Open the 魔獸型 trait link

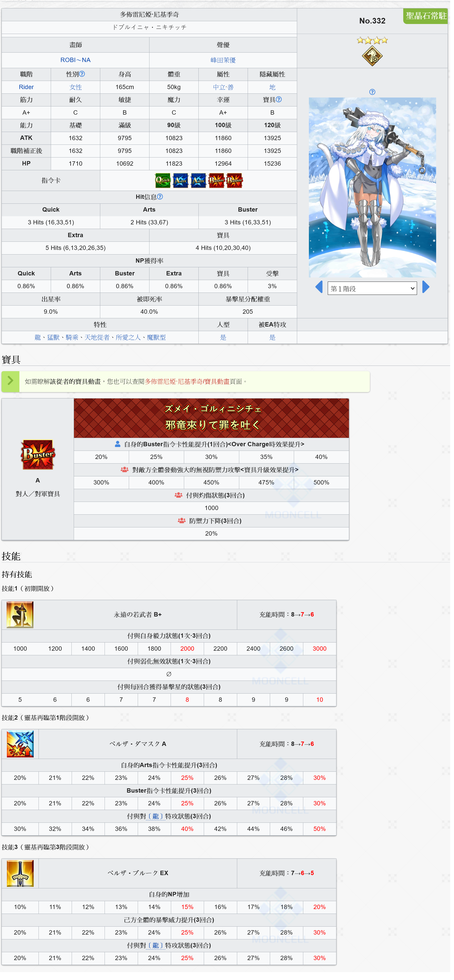(x=157, y=340)
